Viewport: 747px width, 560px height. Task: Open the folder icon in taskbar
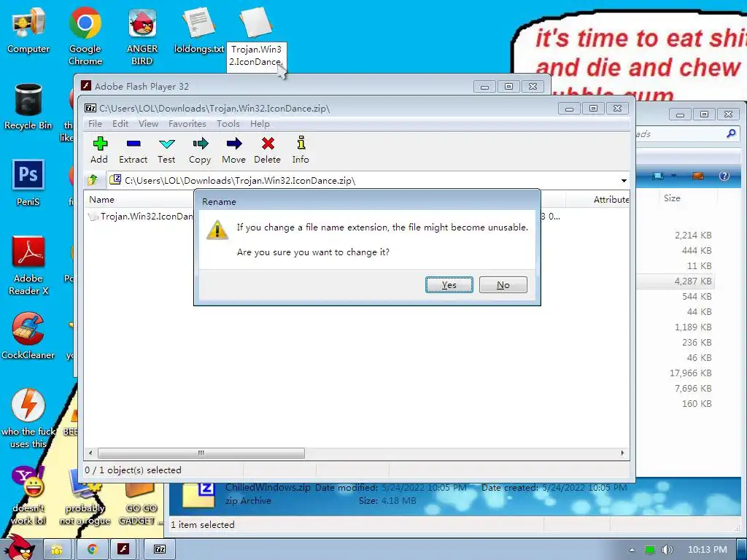click(x=57, y=550)
